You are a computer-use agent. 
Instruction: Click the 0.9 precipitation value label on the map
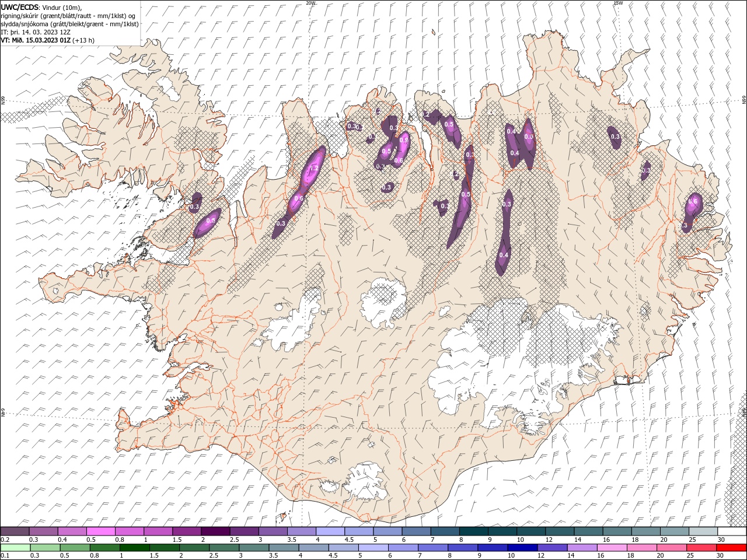[x=403, y=140]
